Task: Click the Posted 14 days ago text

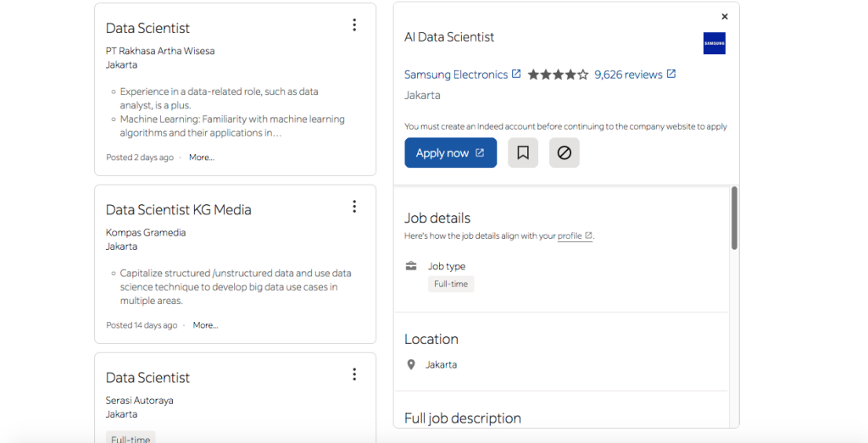Action: click(x=142, y=325)
